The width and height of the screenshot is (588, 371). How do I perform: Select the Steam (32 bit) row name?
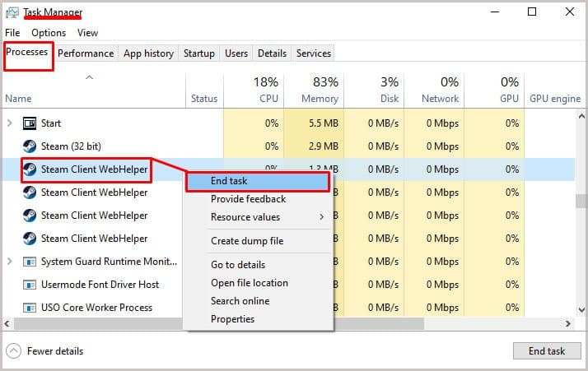point(71,146)
